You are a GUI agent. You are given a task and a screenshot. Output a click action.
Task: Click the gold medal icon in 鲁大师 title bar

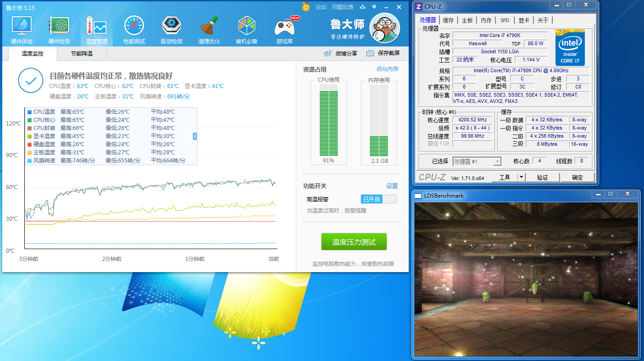click(306, 7)
